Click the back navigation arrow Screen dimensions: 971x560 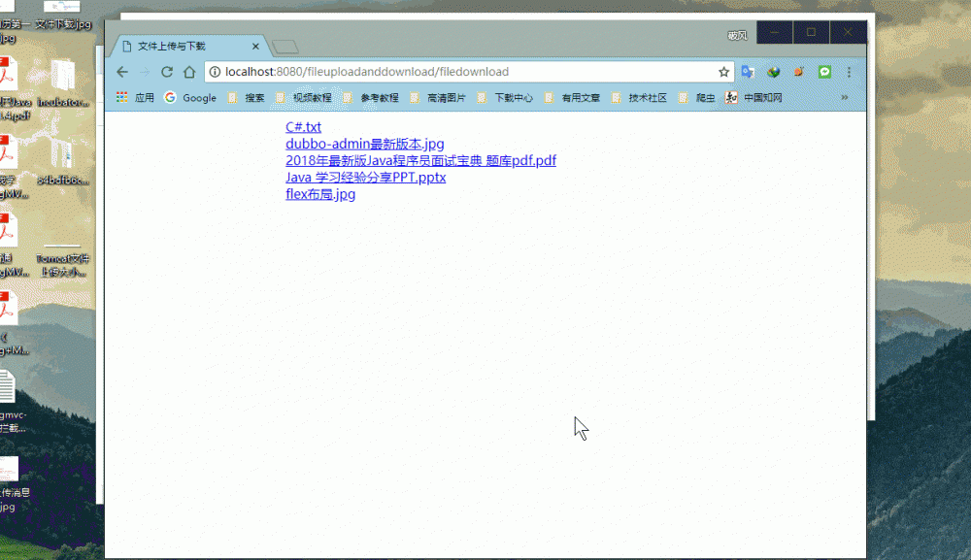pyautogui.click(x=120, y=71)
